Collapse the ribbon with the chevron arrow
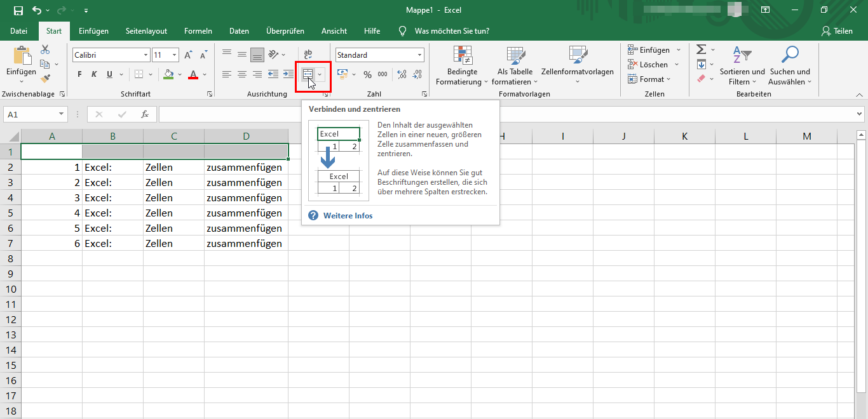 [x=859, y=94]
